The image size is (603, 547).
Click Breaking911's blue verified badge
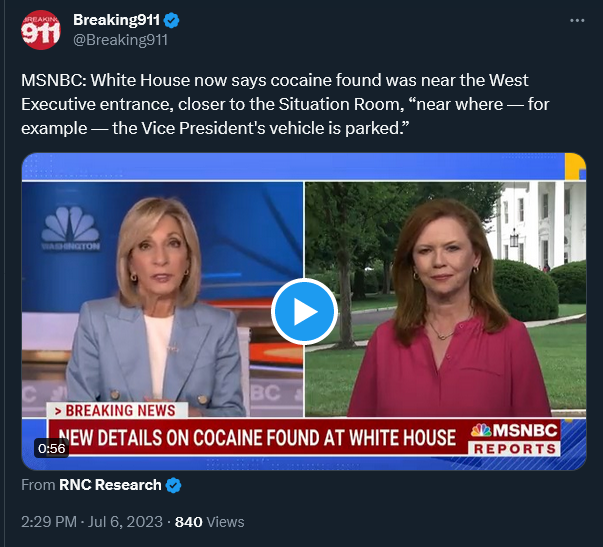tap(172, 20)
